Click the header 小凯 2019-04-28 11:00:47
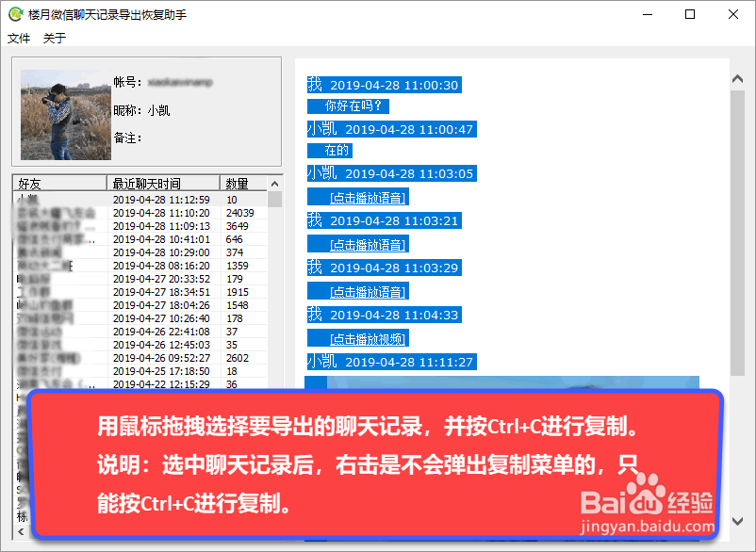The image size is (756, 552). (x=392, y=129)
